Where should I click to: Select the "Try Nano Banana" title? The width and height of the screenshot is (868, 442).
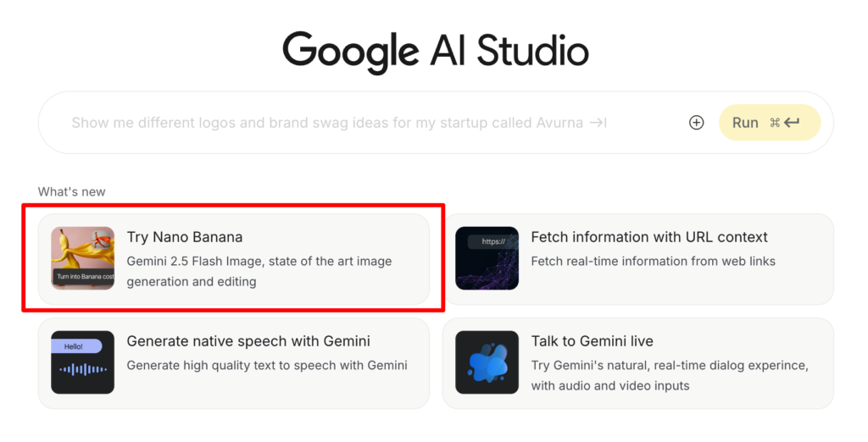[185, 237]
